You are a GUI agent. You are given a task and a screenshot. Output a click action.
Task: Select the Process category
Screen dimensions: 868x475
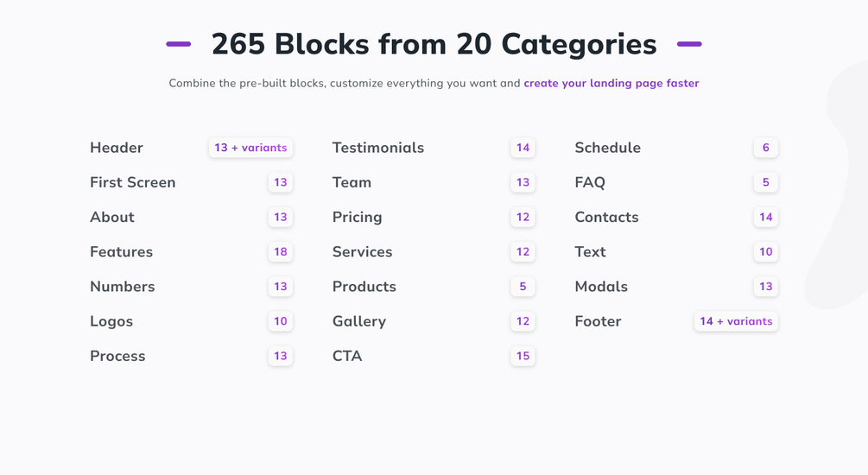pos(117,356)
